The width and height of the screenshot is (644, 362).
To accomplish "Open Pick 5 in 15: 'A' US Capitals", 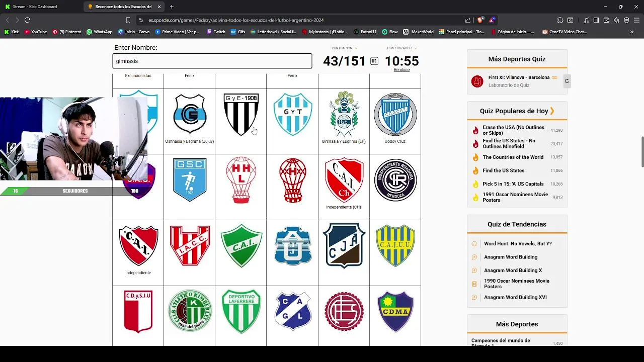I will pos(513,184).
